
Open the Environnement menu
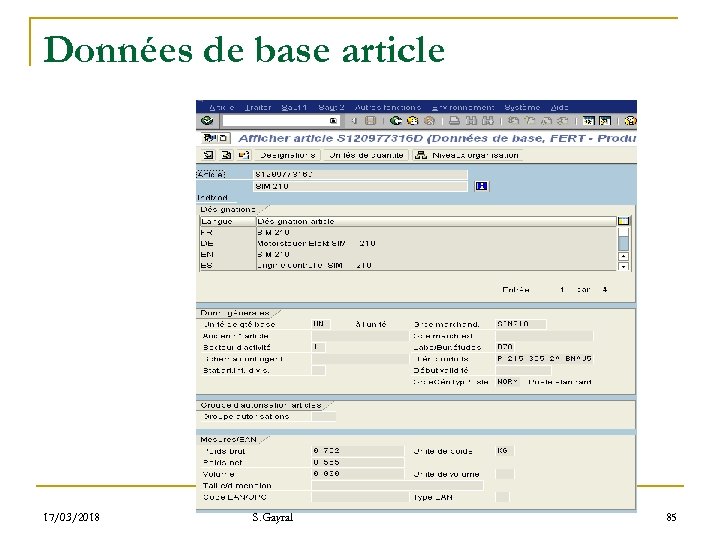point(462,107)
